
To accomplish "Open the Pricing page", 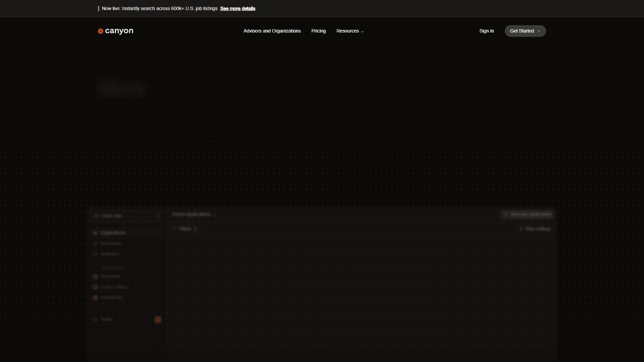I will [x=318, y=31].
